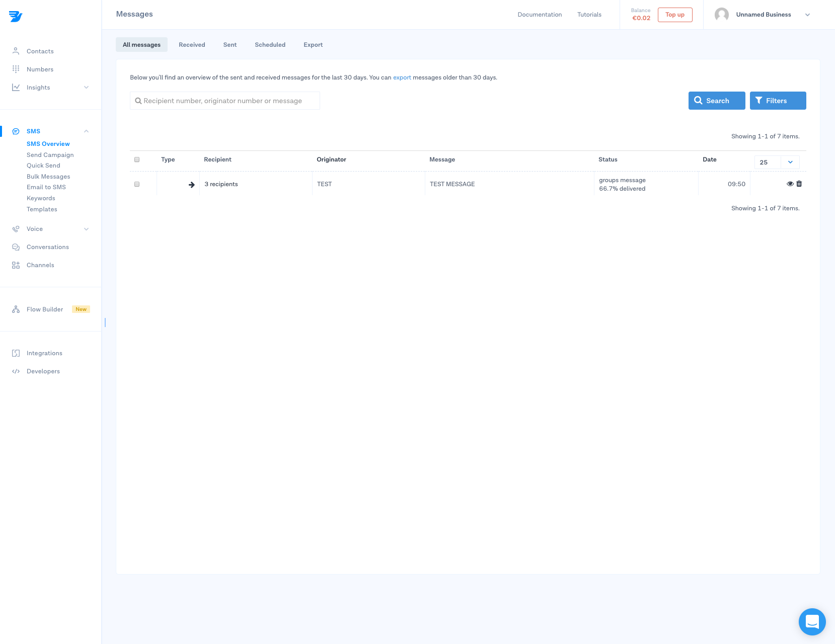Click the Recipient column header
Viewport: 835px width, 644px height.
(217, 159)
